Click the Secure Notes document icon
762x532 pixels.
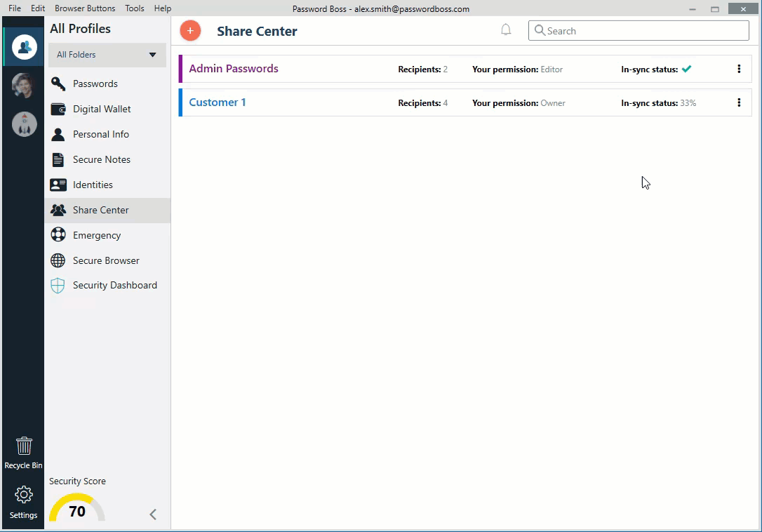[58, 159]
